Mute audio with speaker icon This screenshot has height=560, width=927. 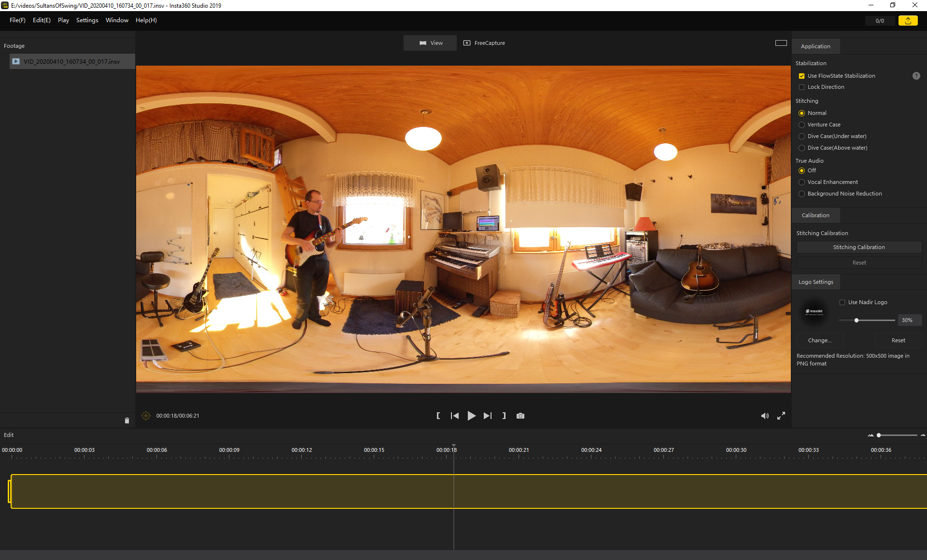pos(765,416)
